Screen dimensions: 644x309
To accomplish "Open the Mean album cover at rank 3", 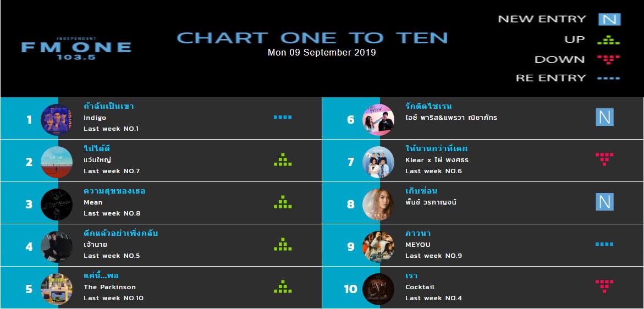I will [x=57, y=205].
